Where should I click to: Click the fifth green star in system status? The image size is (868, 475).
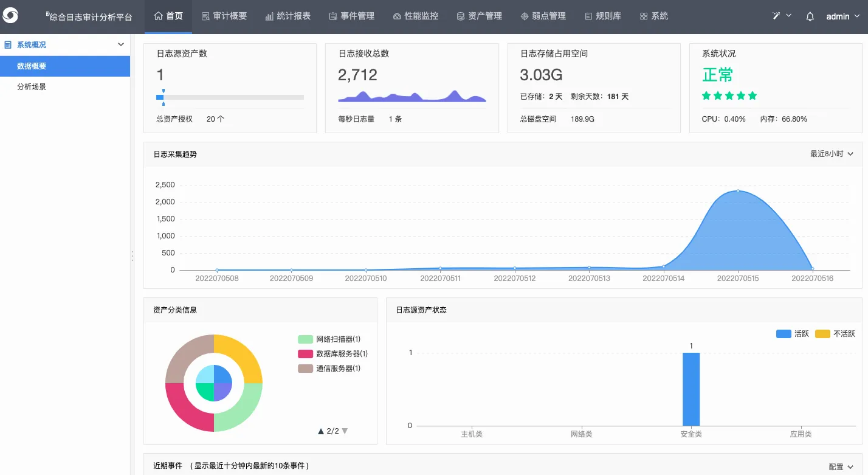point(753,95)
